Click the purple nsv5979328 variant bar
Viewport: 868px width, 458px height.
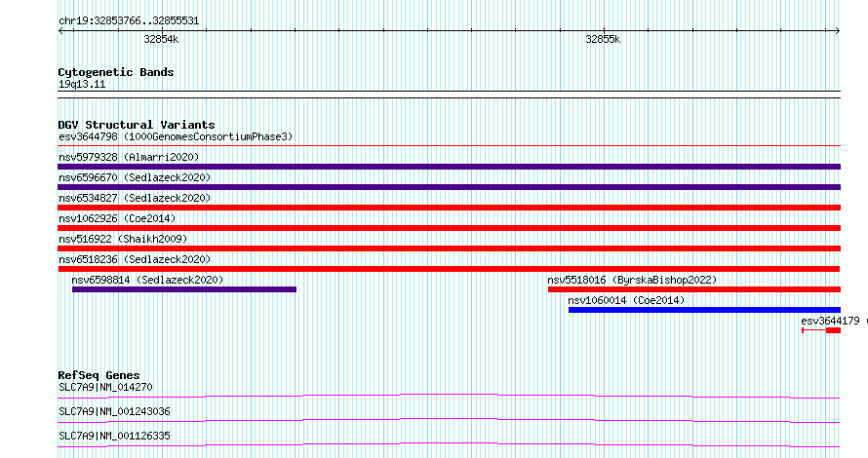[x=449, y=167]
